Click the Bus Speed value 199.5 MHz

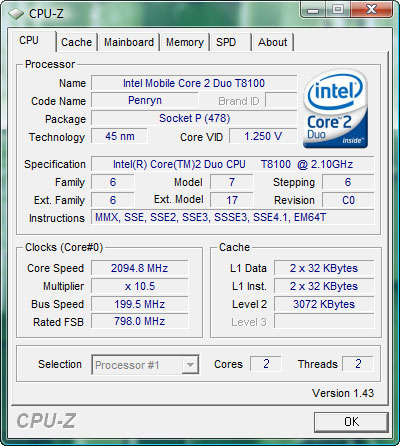[140, 304]
